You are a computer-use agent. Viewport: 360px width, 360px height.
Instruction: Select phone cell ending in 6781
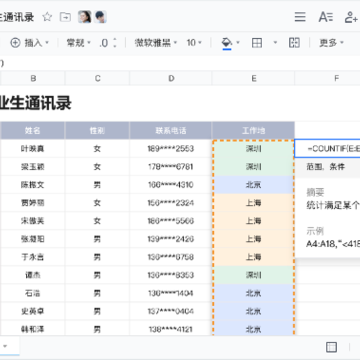pyautogui.click(x=171, y=167)
